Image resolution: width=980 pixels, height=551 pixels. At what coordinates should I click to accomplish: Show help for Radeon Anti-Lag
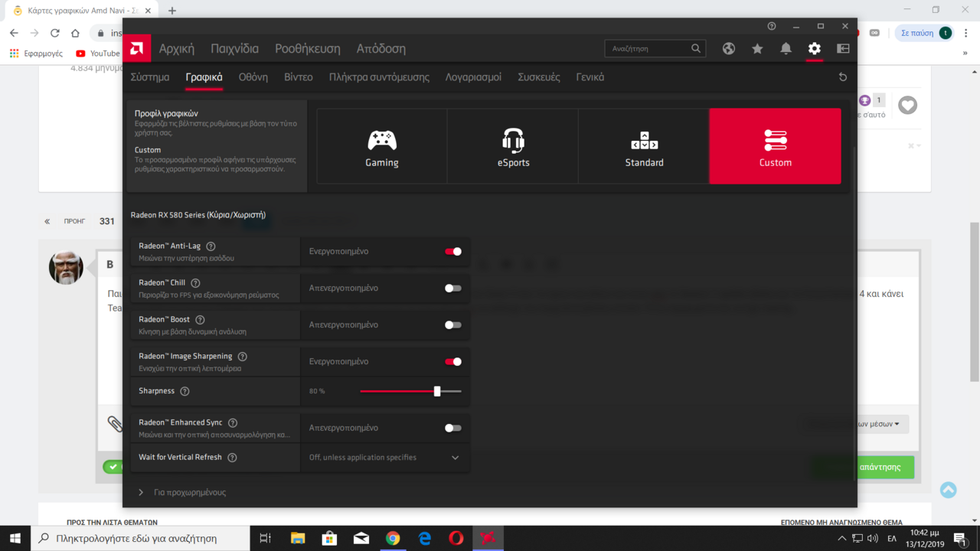point(211,246)
